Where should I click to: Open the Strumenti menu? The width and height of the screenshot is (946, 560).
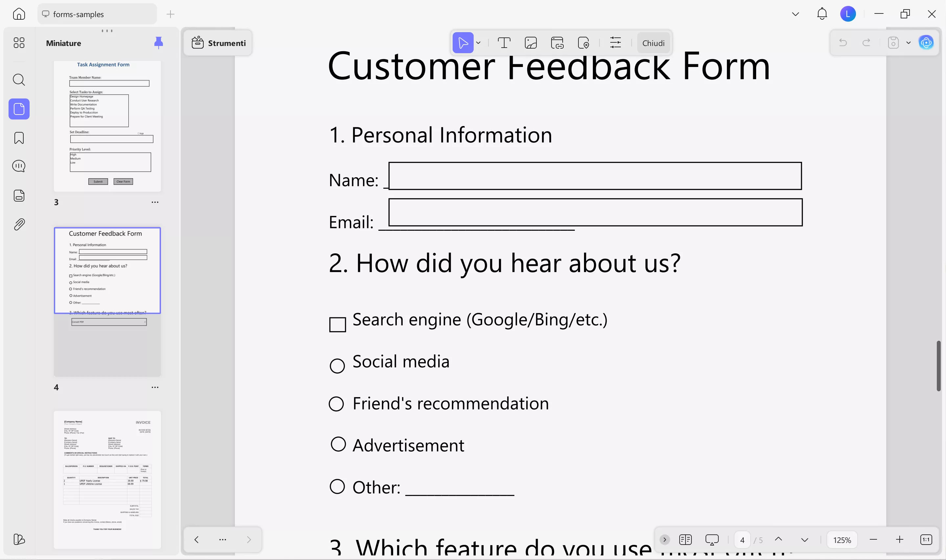(218, 43)
